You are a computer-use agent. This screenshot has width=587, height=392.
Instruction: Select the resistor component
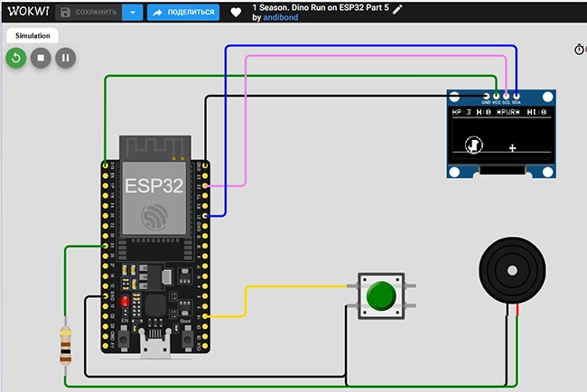coord(66,346)
